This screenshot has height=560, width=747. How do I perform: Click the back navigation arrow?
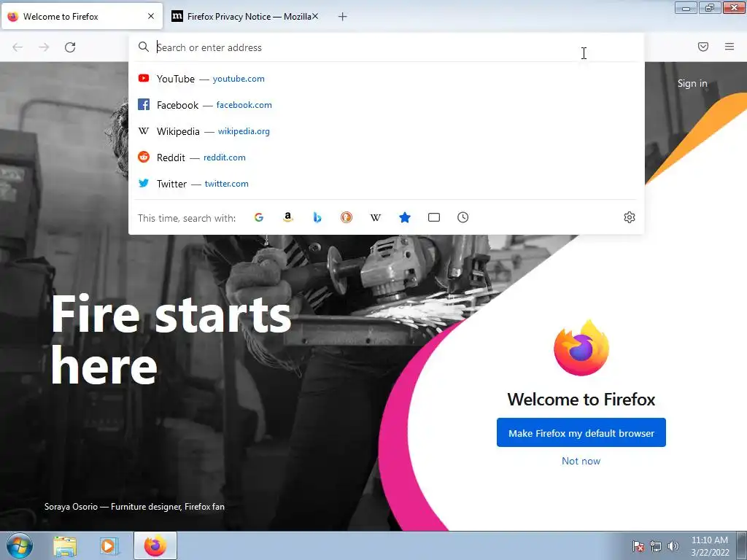(18, 47)
